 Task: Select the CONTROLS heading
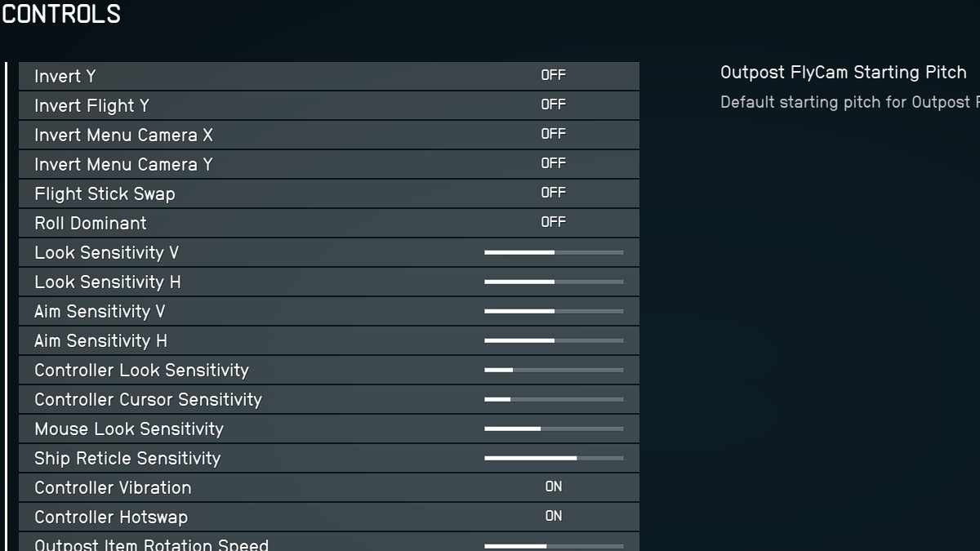pos(60,13)
